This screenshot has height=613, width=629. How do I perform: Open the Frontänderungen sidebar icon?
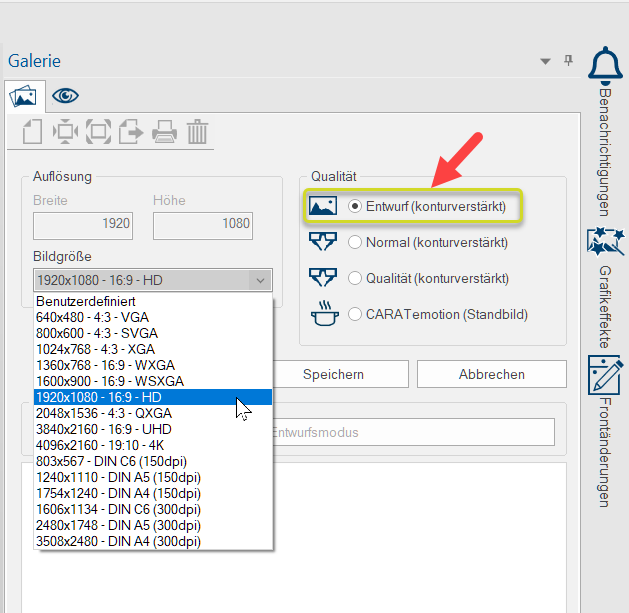(x=606, y=373)
